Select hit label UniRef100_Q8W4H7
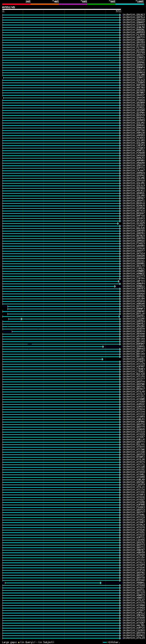Screen dimensions: 146x644 (134, 22)
